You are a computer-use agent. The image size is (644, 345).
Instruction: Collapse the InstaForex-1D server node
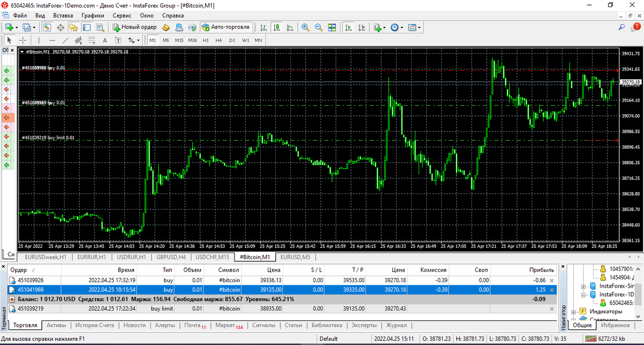click(583, 295)
